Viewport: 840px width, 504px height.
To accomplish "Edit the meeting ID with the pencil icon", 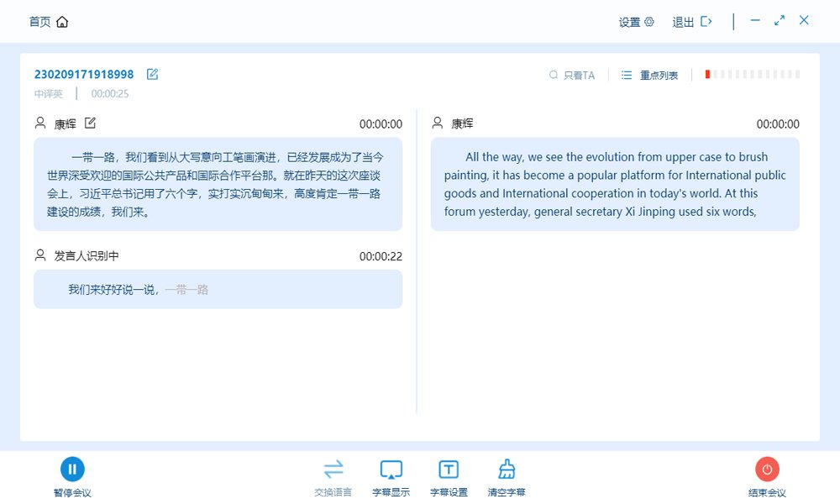I will tap(152, 74).
